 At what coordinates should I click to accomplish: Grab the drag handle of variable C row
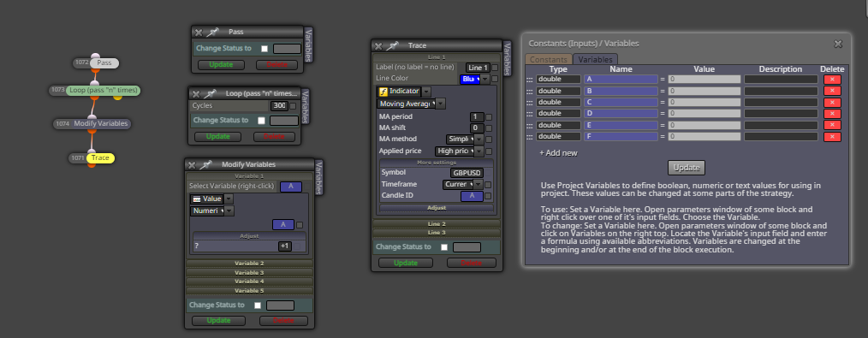click(530, 103)
